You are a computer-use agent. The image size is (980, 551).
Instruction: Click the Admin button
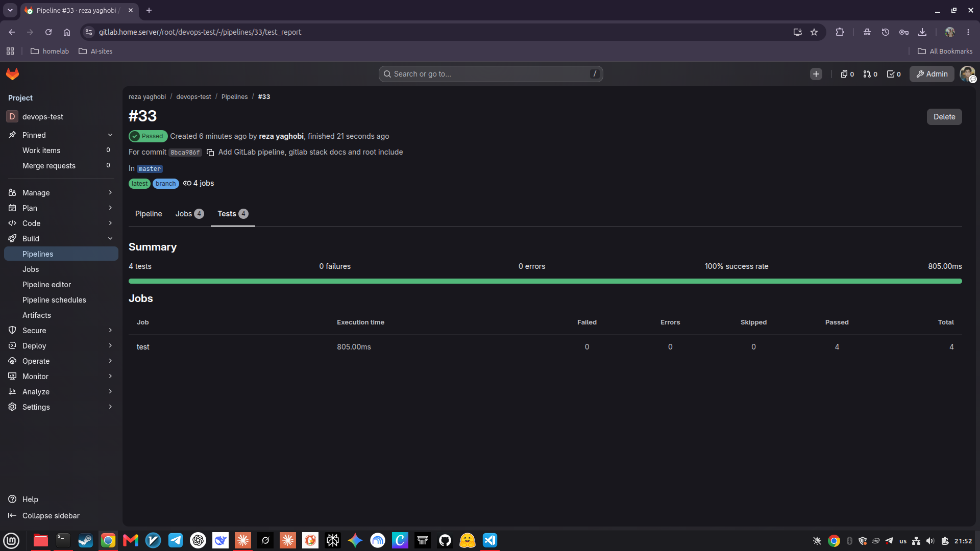click(x=932, y=74)
